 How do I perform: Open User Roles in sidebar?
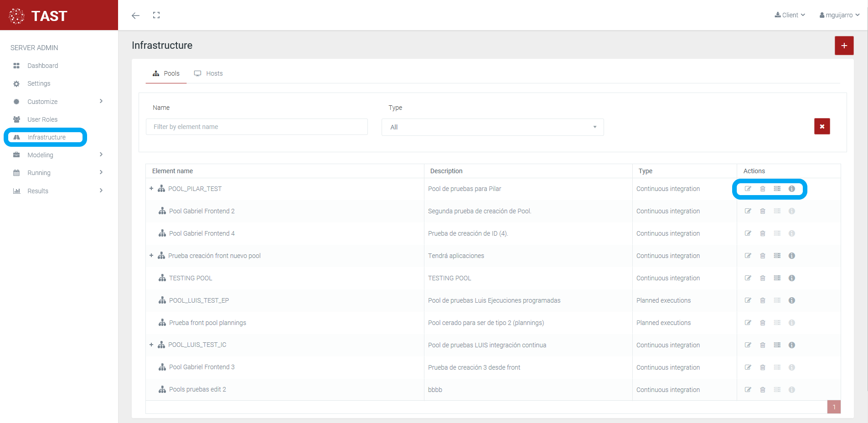42,119
